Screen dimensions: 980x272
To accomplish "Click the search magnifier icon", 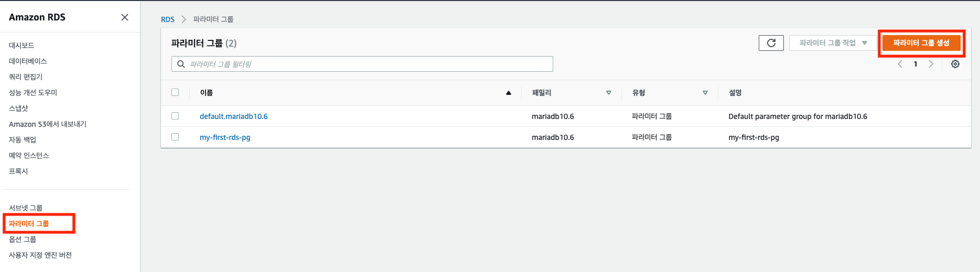I will [x=181, y=64].
